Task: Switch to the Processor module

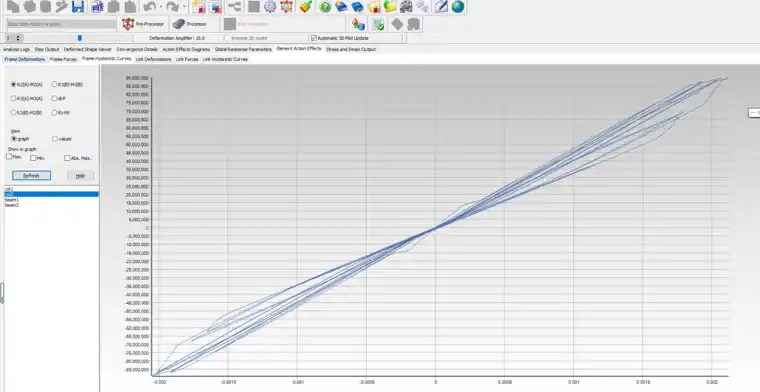Action: pyautogui.click(x=190, y=24)
